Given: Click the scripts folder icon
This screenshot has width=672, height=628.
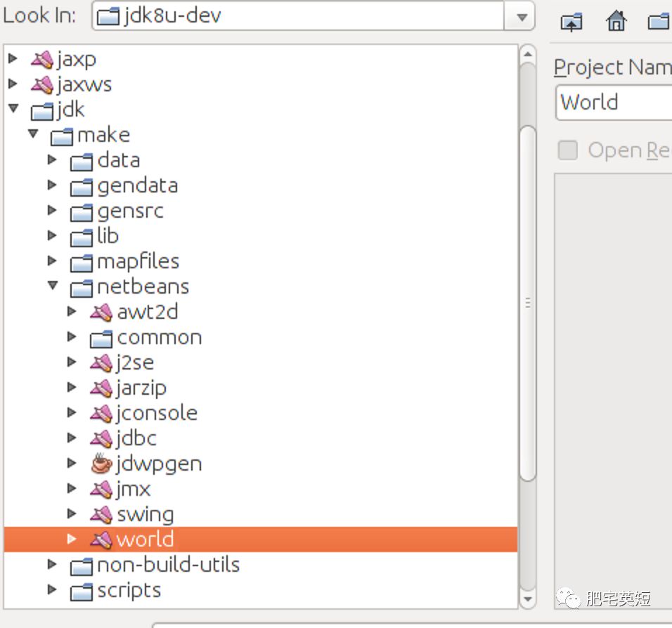Looking at the screenshot, I should [82, 591].
